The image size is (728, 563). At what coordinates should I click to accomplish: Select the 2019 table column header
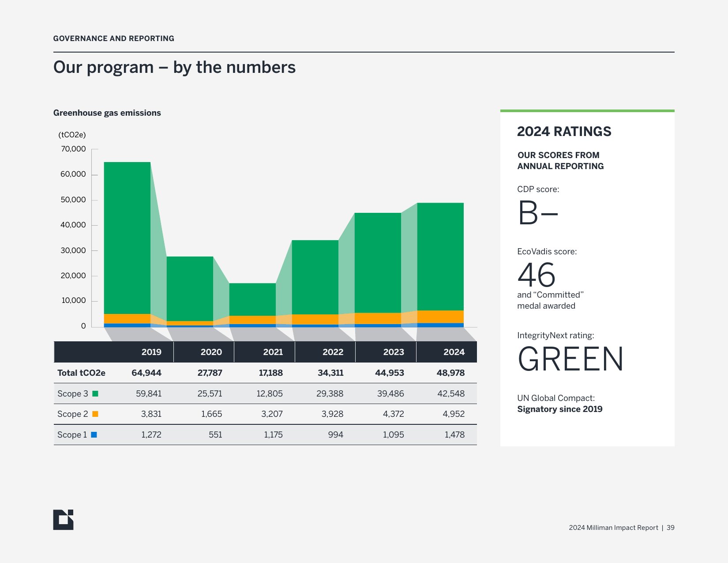151,352
